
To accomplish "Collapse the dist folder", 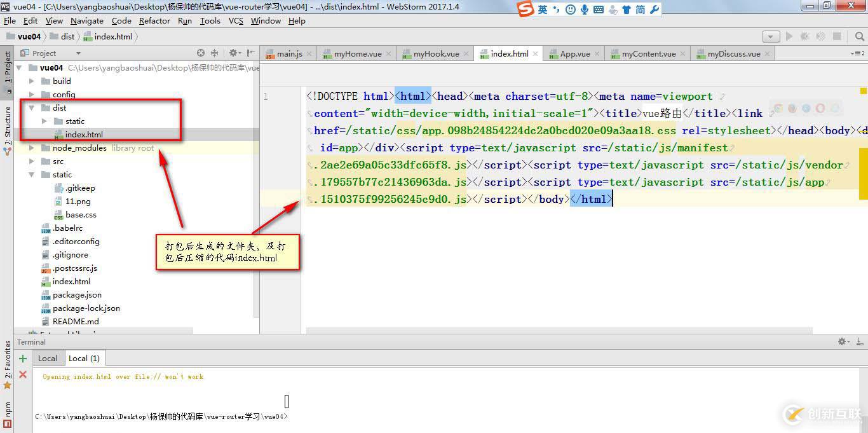I will click(x=32, y=108).
